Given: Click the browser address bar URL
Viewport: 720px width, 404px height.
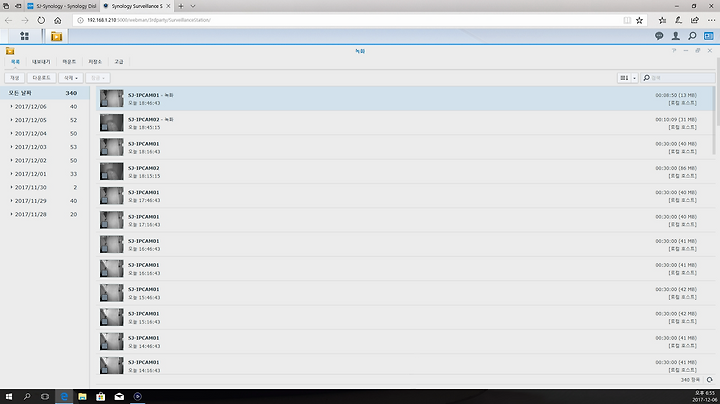Looking at the screenshot, I should point(148,20).
